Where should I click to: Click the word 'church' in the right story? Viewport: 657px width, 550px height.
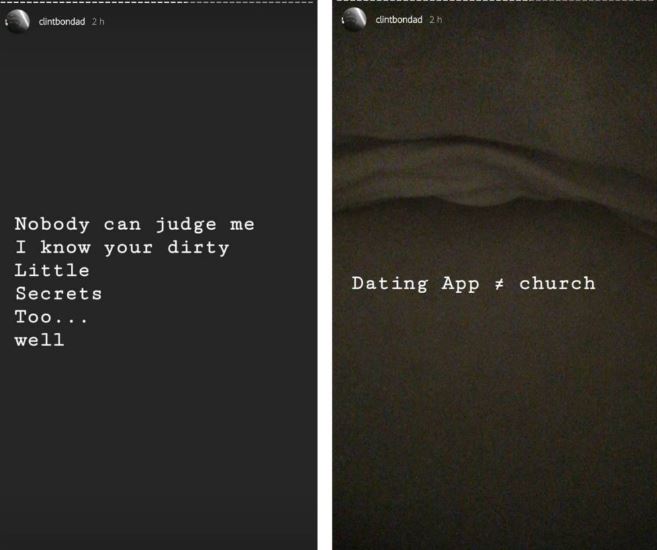click(x=557, y=284)
